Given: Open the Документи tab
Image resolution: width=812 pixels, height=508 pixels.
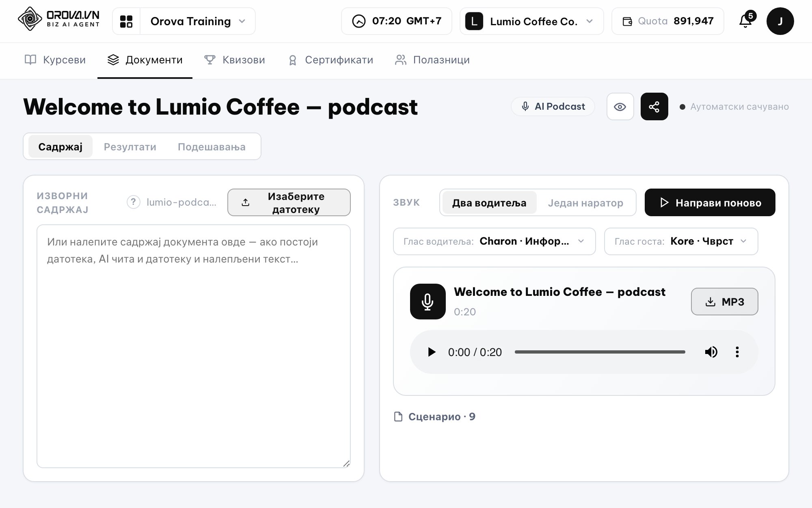Looking at the screenshot, I should tap(145, 60).
